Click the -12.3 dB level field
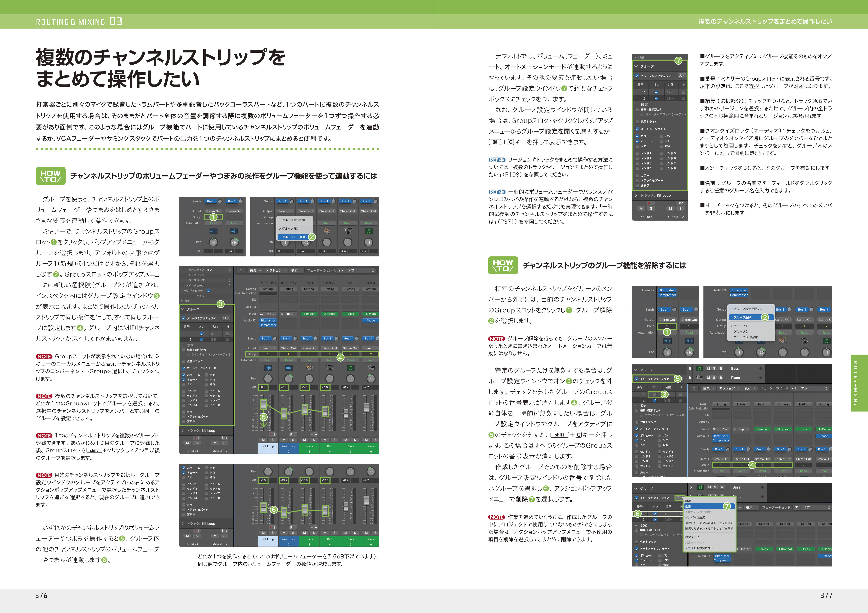This screenshot has width=868, height=613. tap(325, 480)
